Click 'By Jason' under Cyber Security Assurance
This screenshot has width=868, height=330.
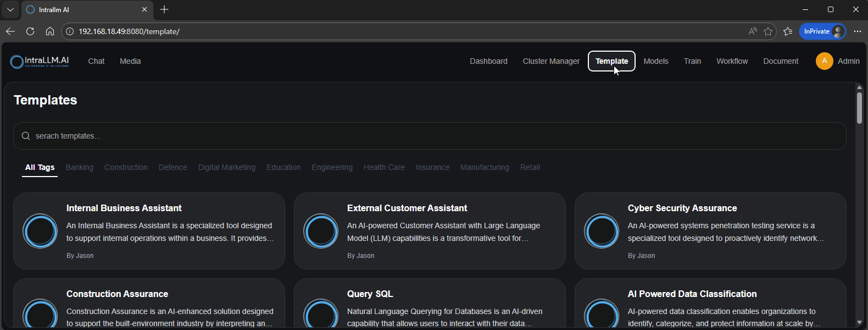(x=642, y=256)
